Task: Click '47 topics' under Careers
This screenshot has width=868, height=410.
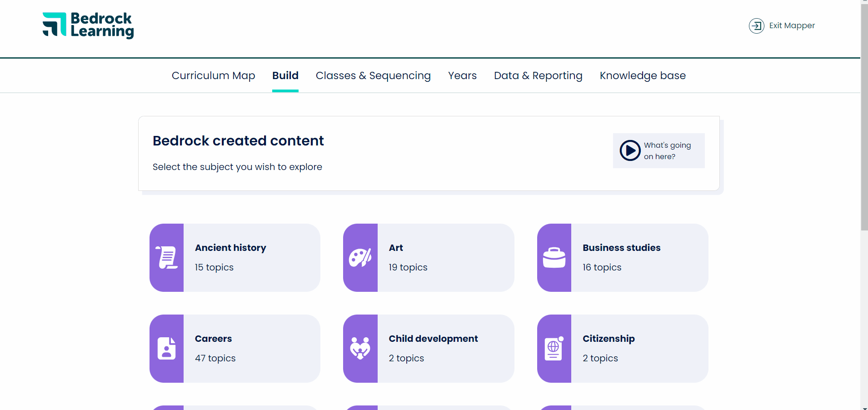Action: 215,358
